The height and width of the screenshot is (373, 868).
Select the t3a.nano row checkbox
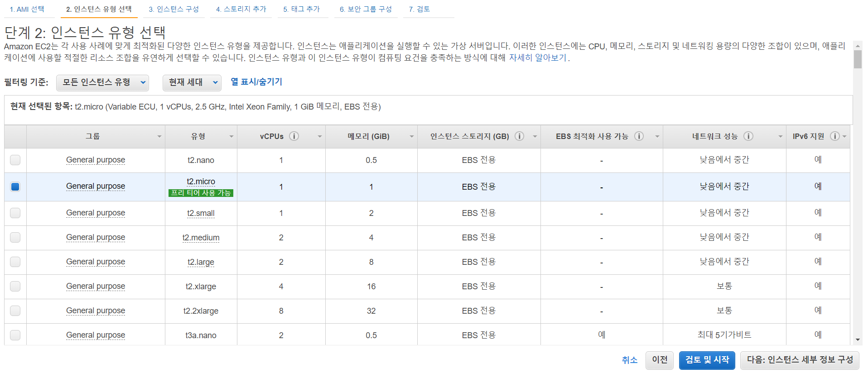[15, 335]
